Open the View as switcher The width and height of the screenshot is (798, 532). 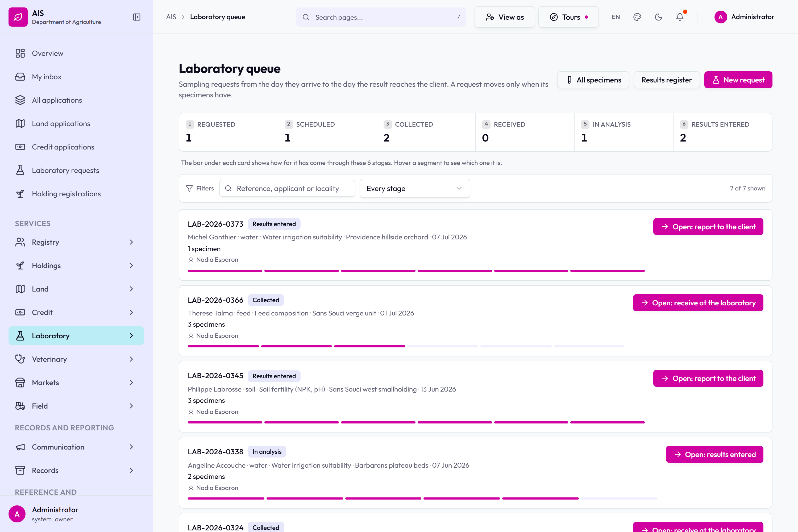click(505, 17)
